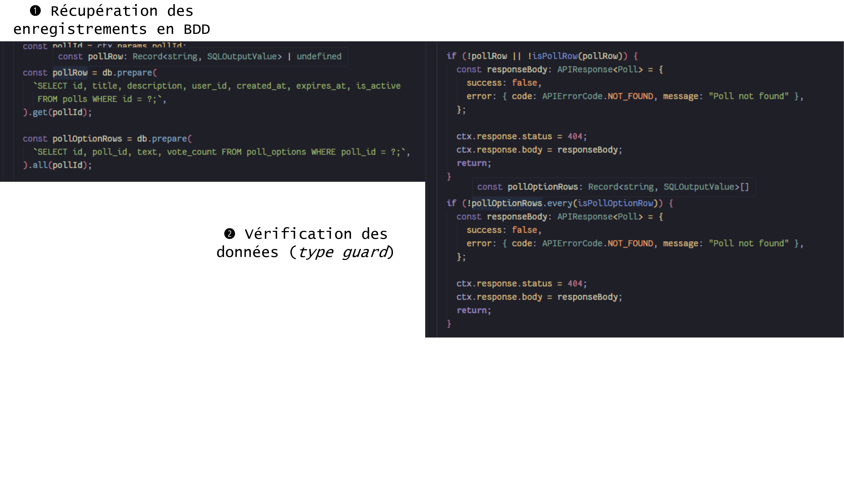Click the description column in polls query

pos(154,86)
